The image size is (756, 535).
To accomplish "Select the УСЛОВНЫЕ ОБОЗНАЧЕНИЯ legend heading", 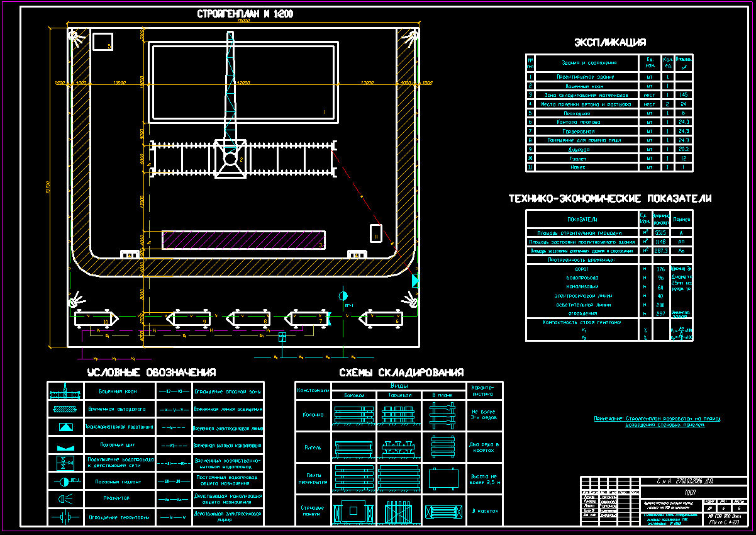I will click(x=151, y=372).
